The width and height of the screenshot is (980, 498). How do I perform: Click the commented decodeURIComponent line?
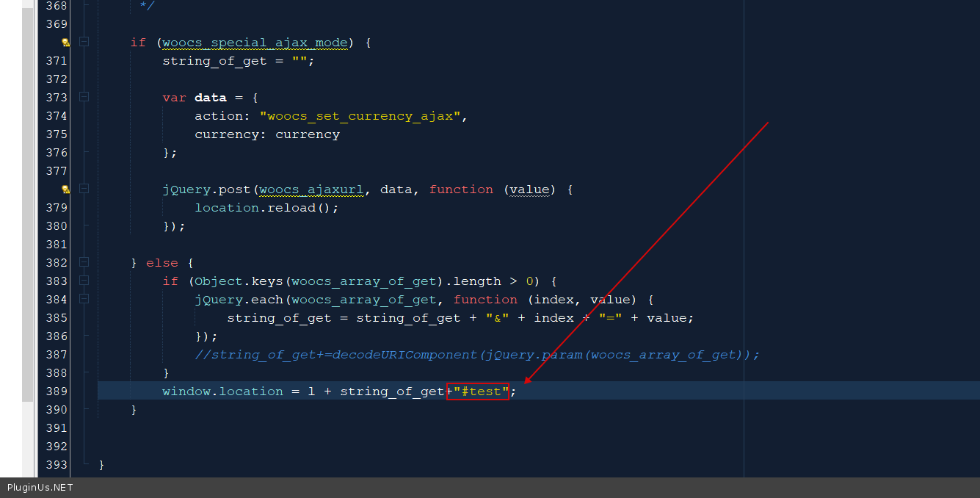tap(477, 355)
